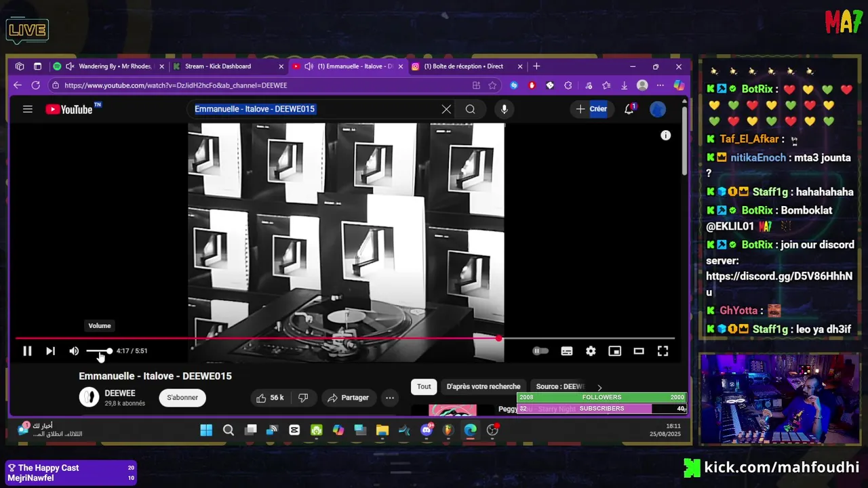Expand more filter chips with arrow
Viewport: 868px width, 488px height.
click(x=599, y=388)
